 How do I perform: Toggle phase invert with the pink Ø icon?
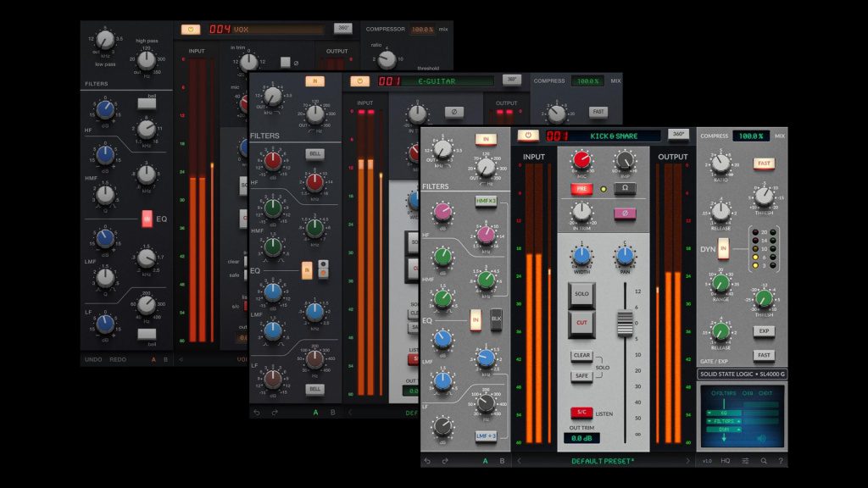[x=625, y=213]
